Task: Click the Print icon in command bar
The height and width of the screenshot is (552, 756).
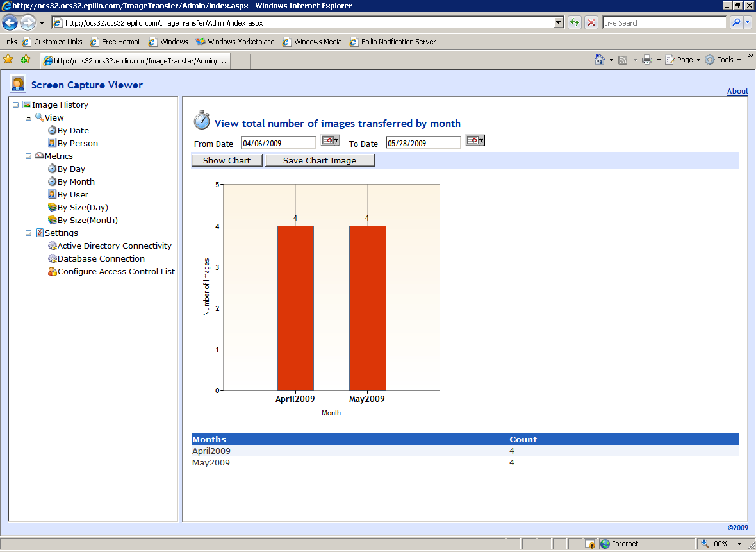Action: click(647, 60)
